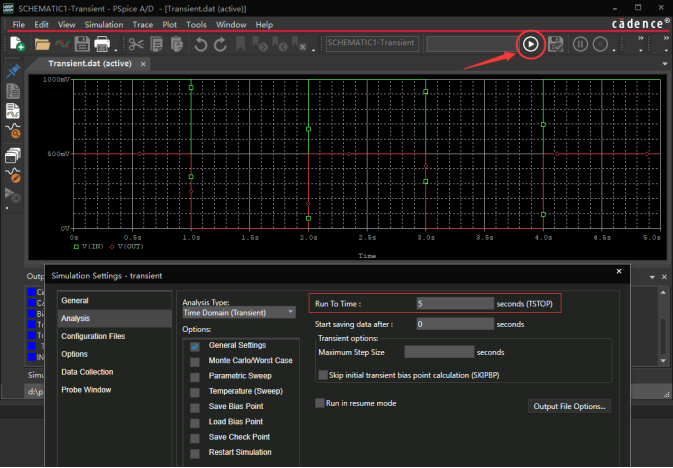Select General in settings sidebar
This screenshot has width=673, height=468.
[x=114, y=301]
